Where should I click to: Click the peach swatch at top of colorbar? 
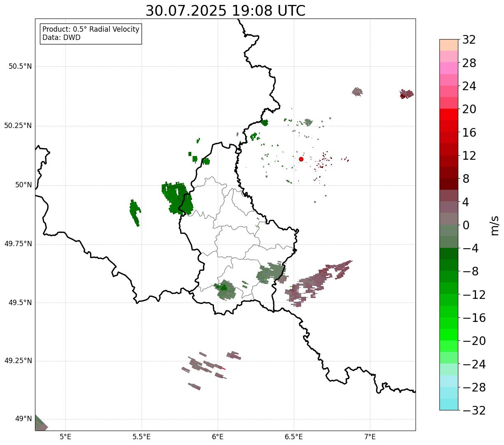tap(449, 45)
